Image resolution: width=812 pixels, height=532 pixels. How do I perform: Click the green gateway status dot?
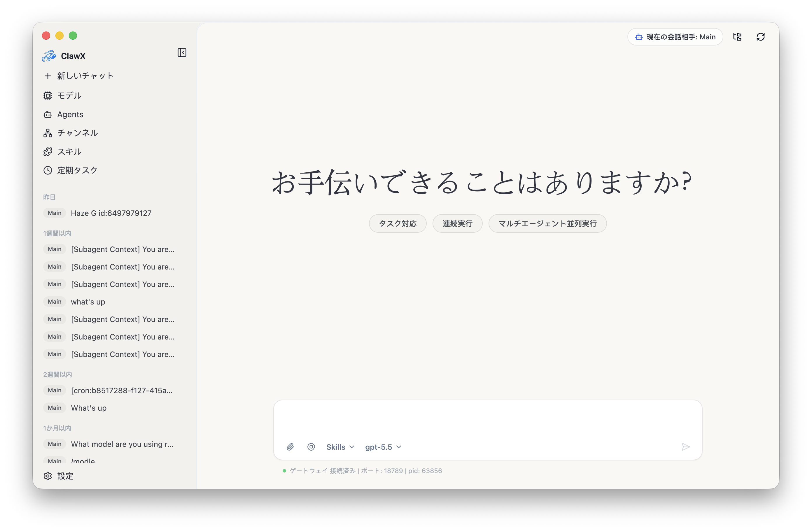(284, 471)
